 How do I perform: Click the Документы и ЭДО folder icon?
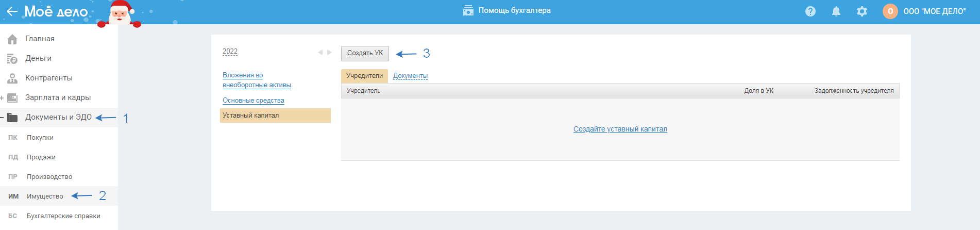(12, 118)
